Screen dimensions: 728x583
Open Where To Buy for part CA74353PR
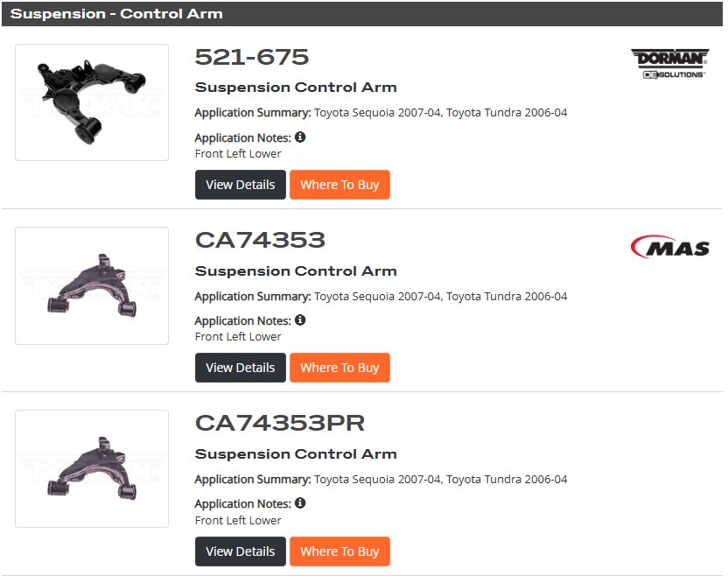(x=339, y=551)
